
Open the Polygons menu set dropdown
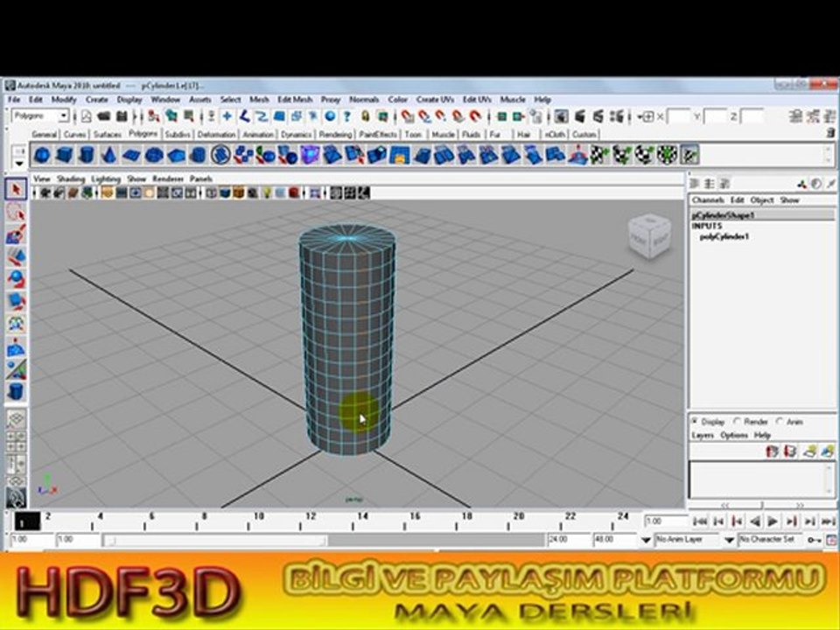pos(63,115)
